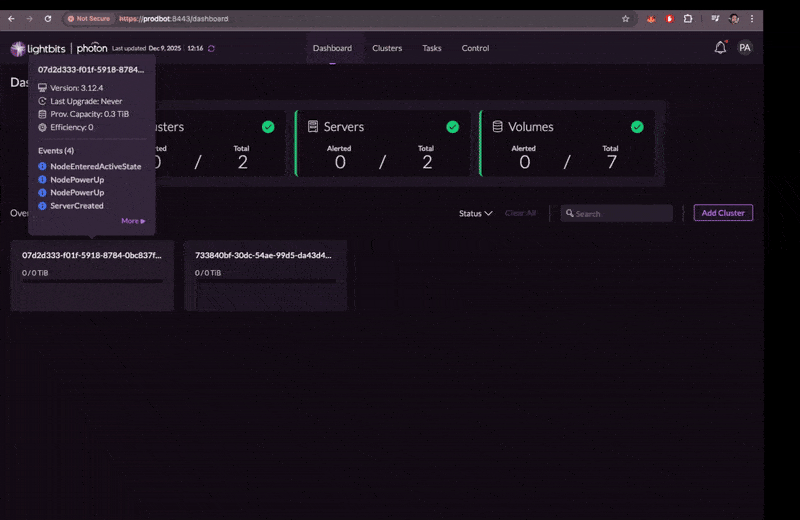Open the Control tab

tap(475, 48)
